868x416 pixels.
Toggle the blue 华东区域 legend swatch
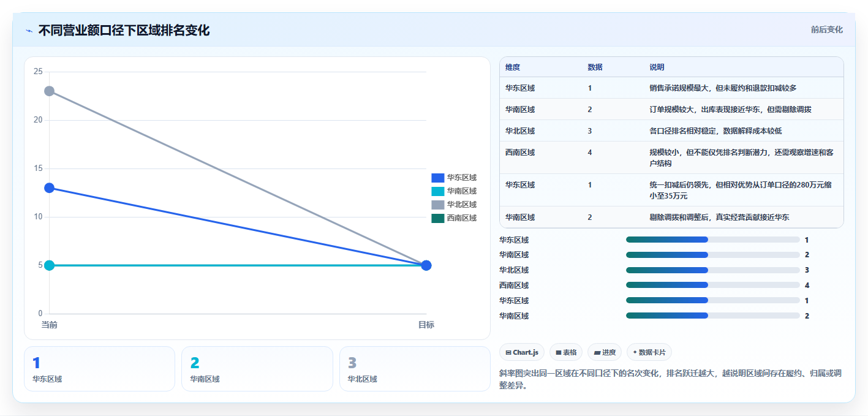(437, 178)
